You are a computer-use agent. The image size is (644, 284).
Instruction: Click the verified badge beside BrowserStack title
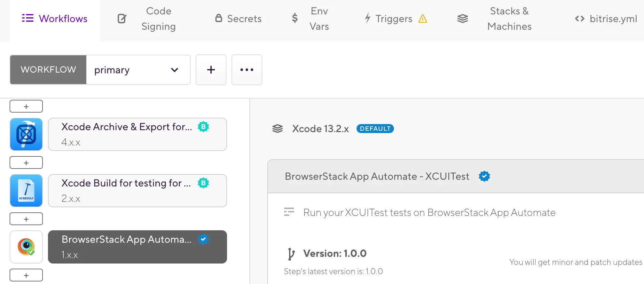point(484,176)
